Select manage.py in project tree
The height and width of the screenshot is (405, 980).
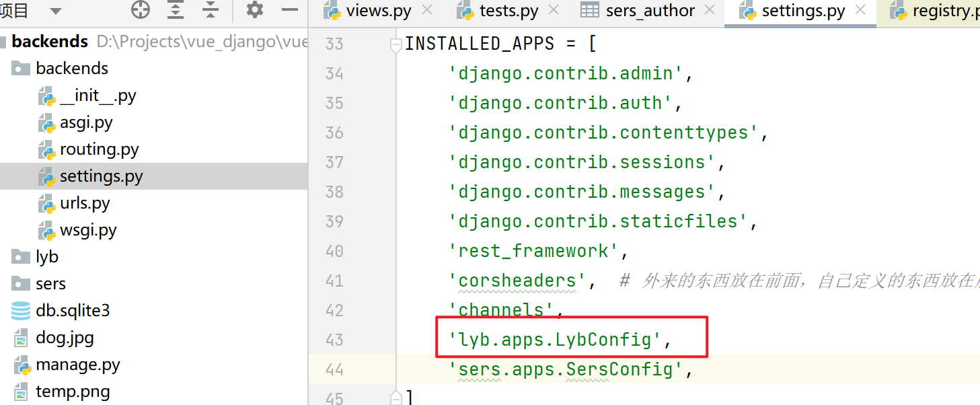pyautogui.click(x=78, y=365)
